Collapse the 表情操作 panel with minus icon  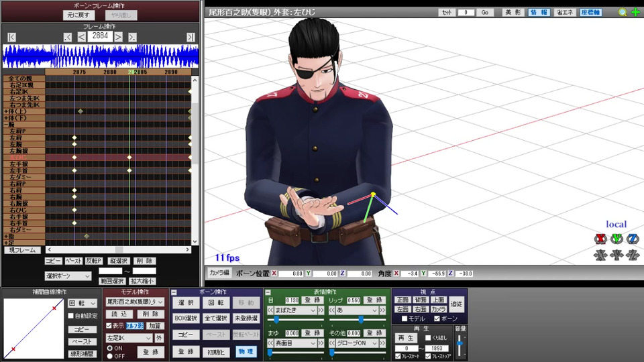pyautogui.click(x=268, y=292)
